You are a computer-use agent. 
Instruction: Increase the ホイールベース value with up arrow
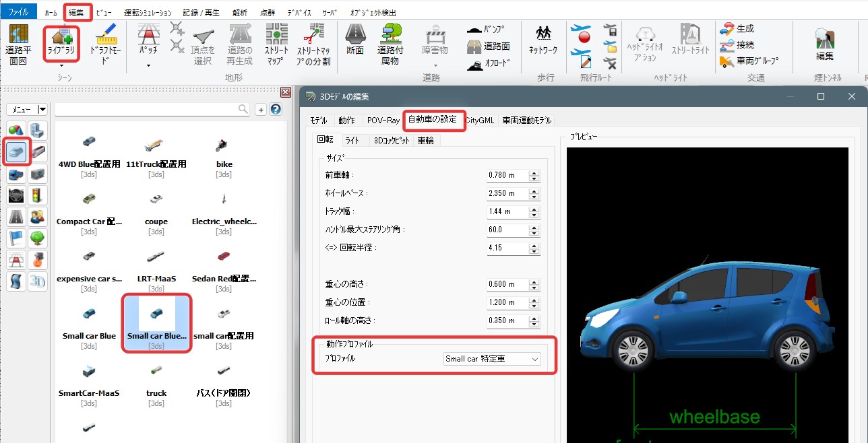click(x=534, y=191)
